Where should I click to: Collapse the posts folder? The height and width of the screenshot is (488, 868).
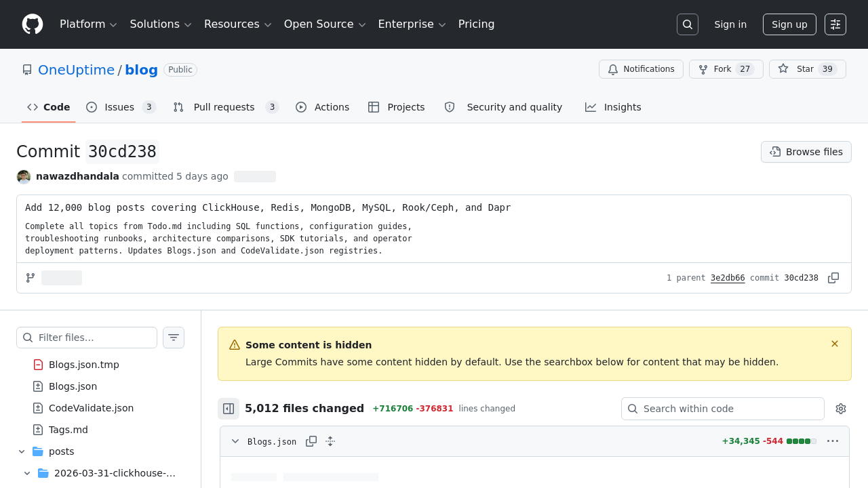click(x=22, y=451)
